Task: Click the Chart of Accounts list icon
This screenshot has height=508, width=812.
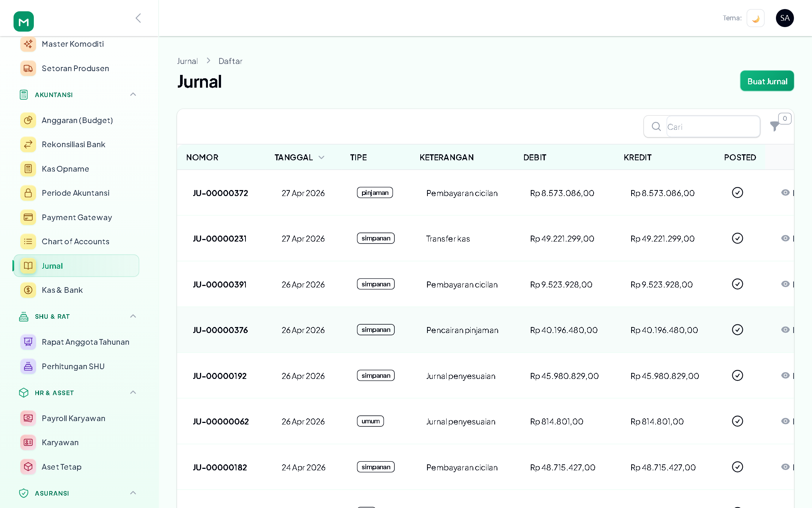Action: tap(28, 242)
